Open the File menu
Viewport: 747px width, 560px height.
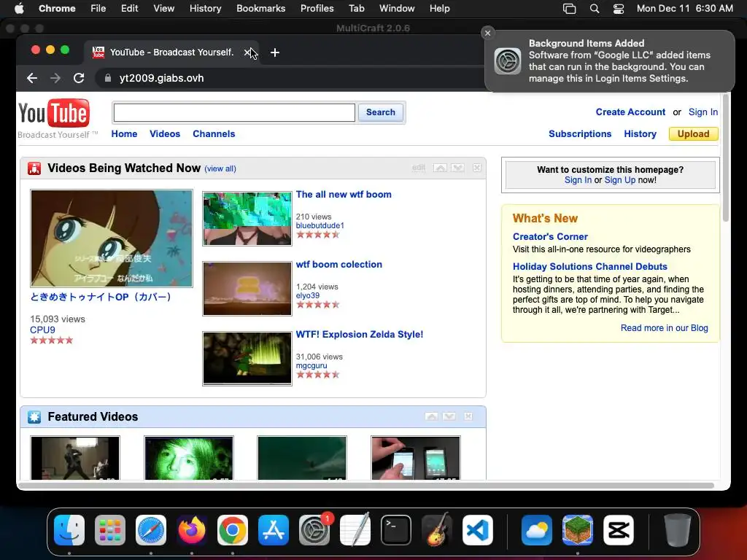pyautogui.click(x=98, y=9)
